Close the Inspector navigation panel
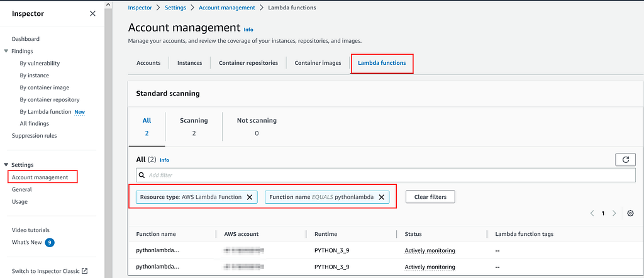Screen dimensions: 644x278 (x=93, y=14)
